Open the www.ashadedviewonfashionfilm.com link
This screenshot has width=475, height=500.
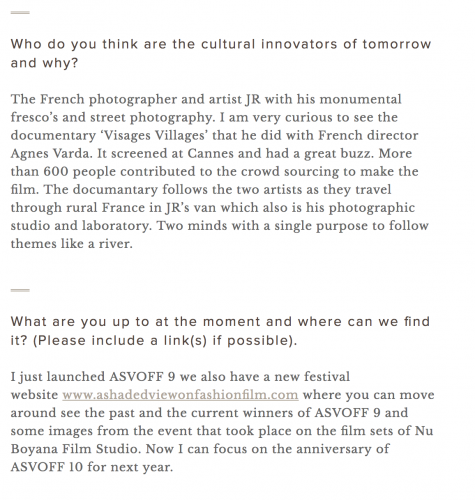(180, 395)
